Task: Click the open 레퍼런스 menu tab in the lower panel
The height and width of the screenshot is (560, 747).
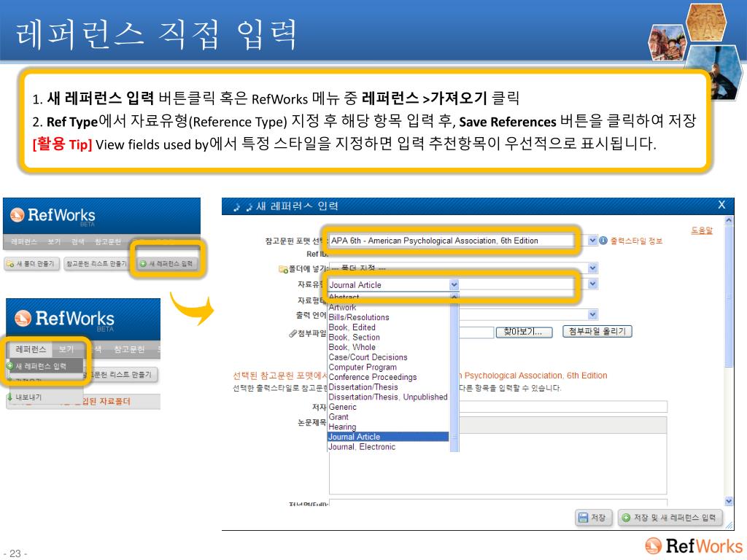Action: [x=31, y=349]
